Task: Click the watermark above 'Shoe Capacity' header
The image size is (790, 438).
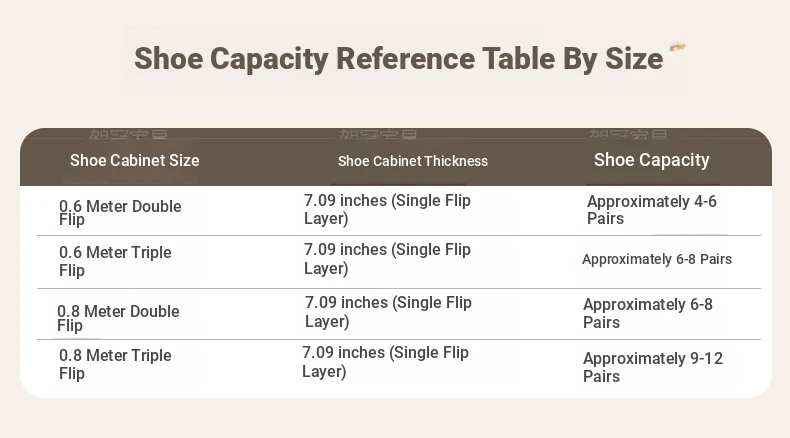Action: pyautogui.click(x=628, y=134)
